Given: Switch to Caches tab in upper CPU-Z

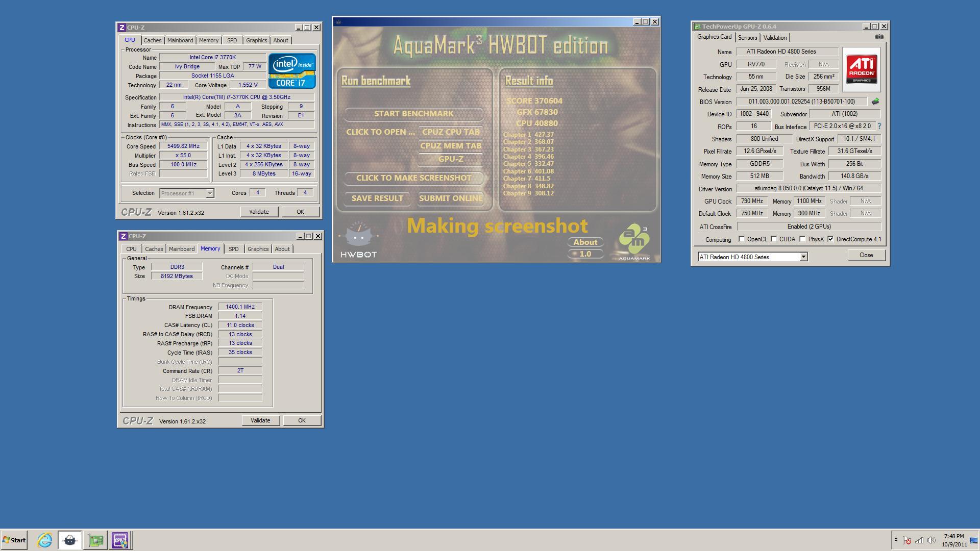Looking at the screenshot, I should 152,40.
